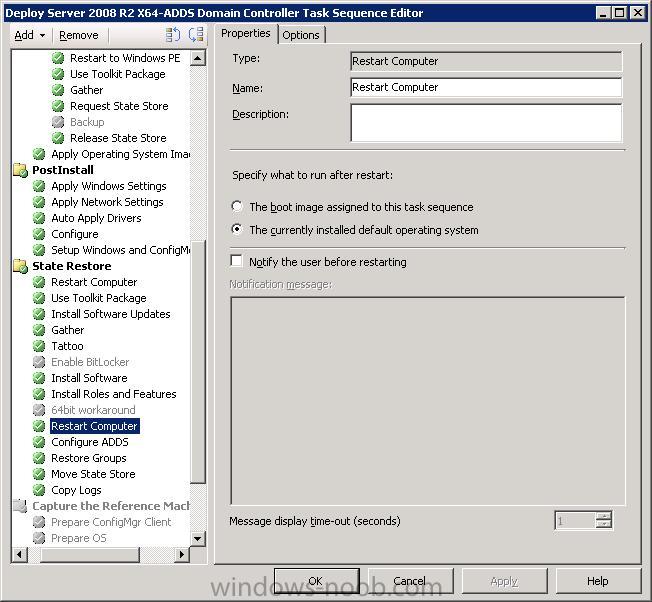The image size is (652, 602).
Task: Click check icon beside Setup Windows and ConfigMgr
Action: click(39, 250)
